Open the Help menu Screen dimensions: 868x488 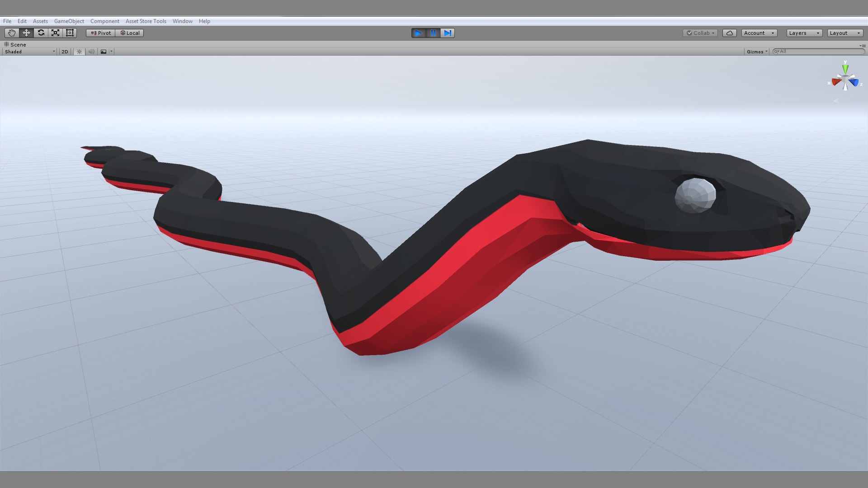[x=204, y=21]
